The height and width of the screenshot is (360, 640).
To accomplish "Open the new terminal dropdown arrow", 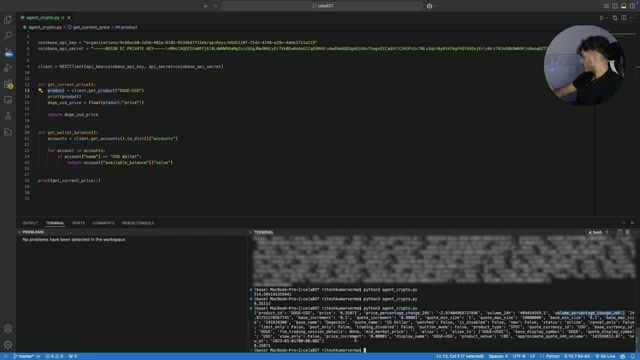I will (612, 232).
